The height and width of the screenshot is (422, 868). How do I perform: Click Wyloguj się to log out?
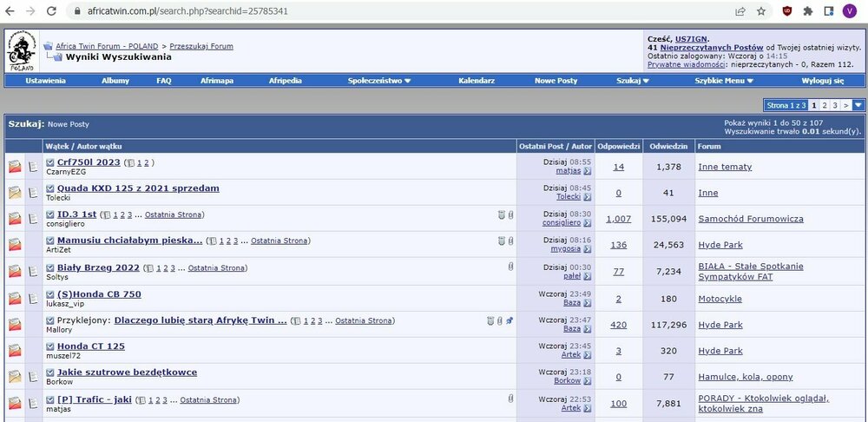(x=823, y=80)
